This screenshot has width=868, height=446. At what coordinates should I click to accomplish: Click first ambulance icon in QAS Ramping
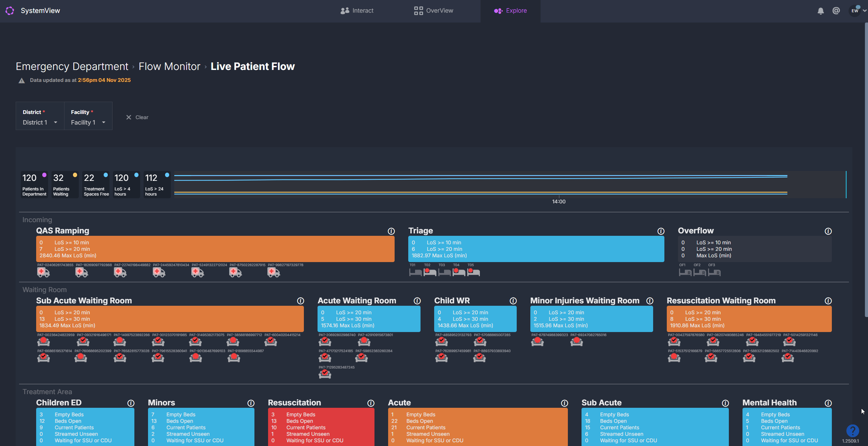43,272
